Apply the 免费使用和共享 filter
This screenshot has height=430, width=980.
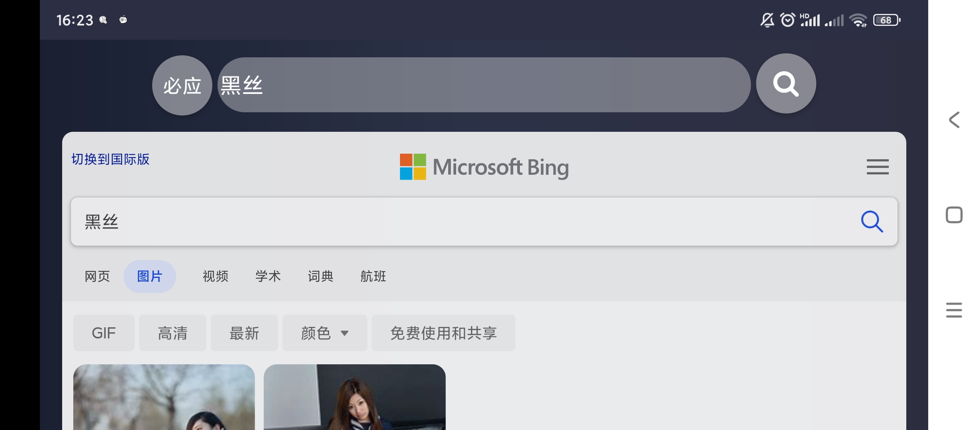tap(443, 333)
